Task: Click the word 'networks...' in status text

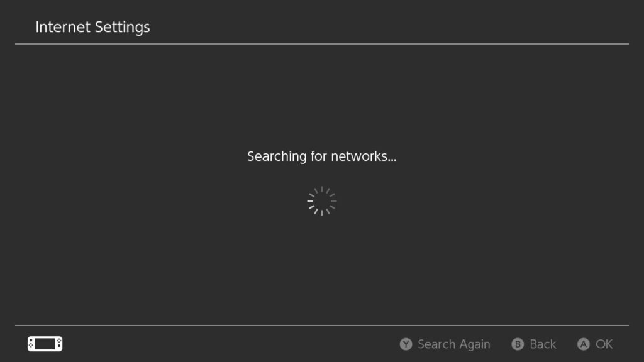Action: coord(364,156)
